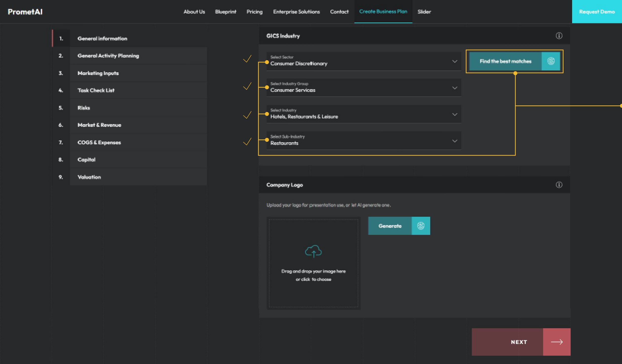
Task: Expand chevron next to Consumer Services
Action: click(454, 88)
